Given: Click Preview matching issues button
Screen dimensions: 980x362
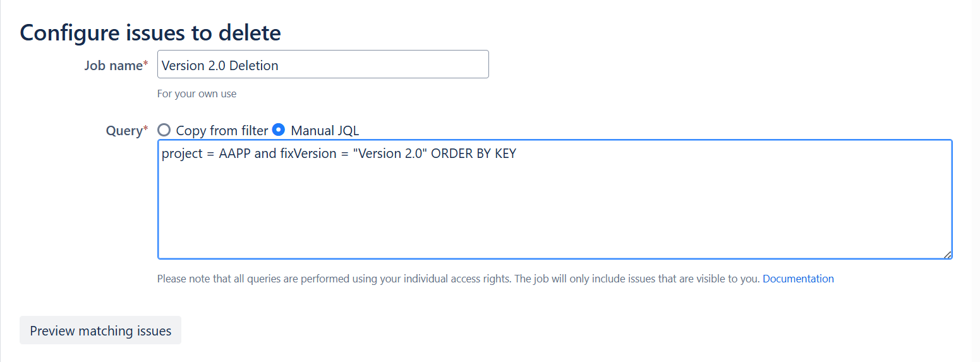Looking at the screenshot, I should (100, 330).
